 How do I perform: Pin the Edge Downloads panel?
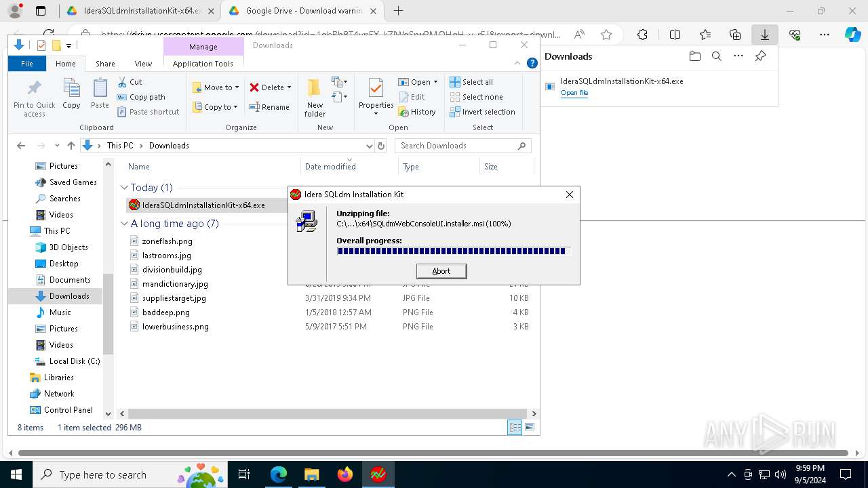point(760,56)
